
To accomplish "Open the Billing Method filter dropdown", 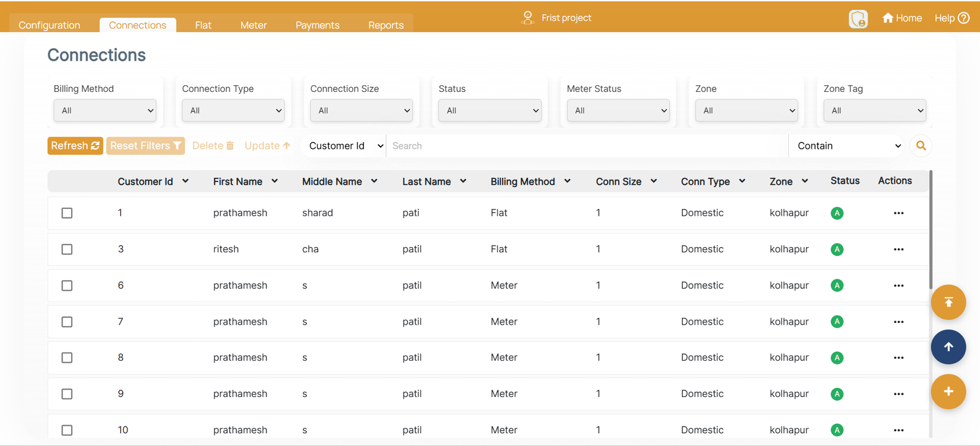I will (x=105, y=110).
